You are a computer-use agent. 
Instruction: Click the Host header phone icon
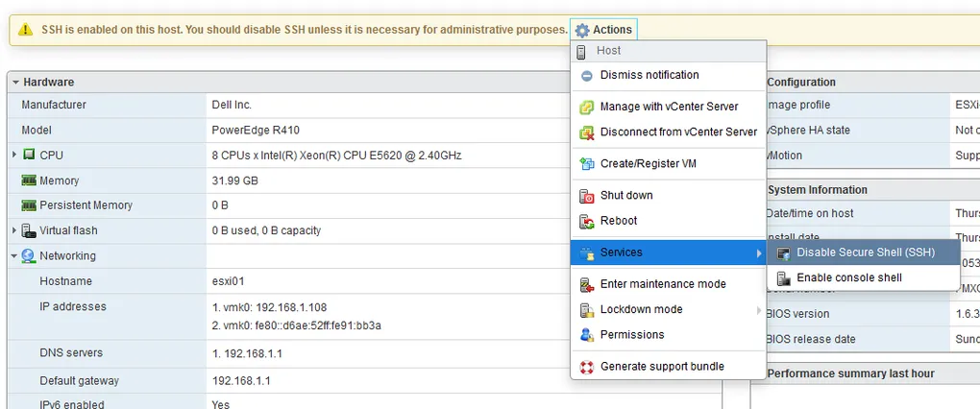coord(581,51)
